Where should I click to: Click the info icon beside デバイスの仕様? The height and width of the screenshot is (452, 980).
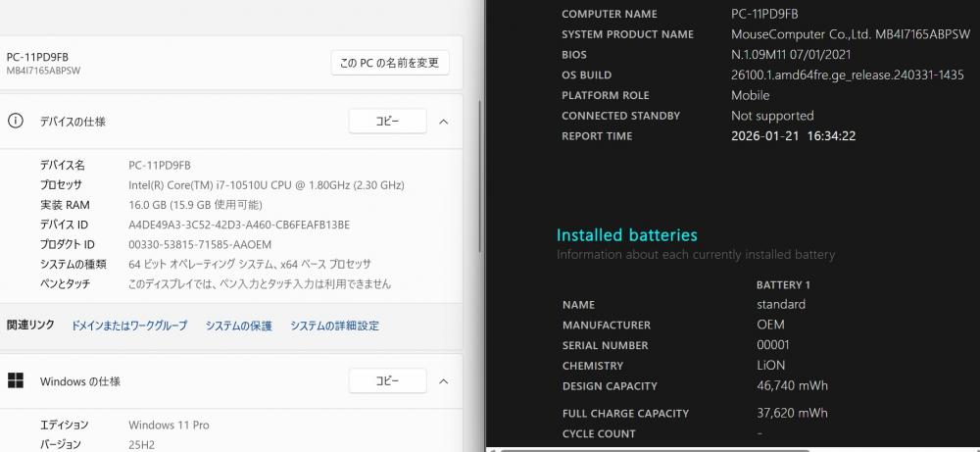15,122
